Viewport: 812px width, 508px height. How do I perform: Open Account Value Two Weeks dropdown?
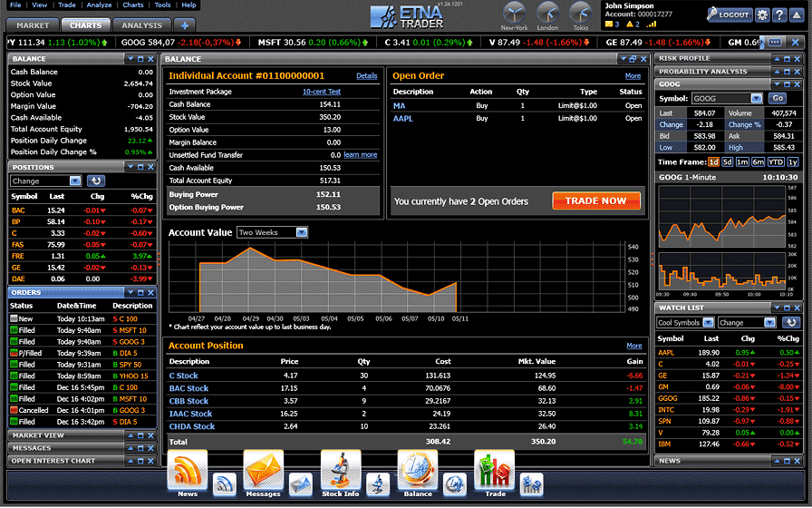click(302, 232)
